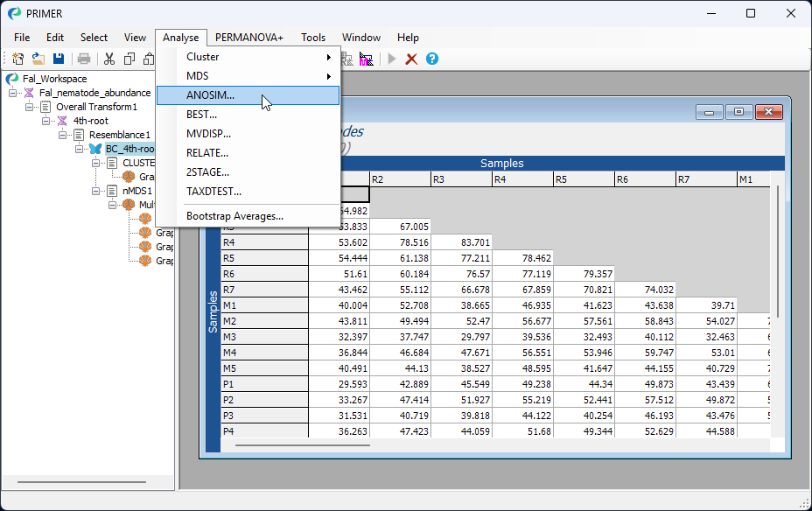Viewport: 812px width, 511px height.
Task: Open the PERMANOVA+ menu
Action: 249,38
